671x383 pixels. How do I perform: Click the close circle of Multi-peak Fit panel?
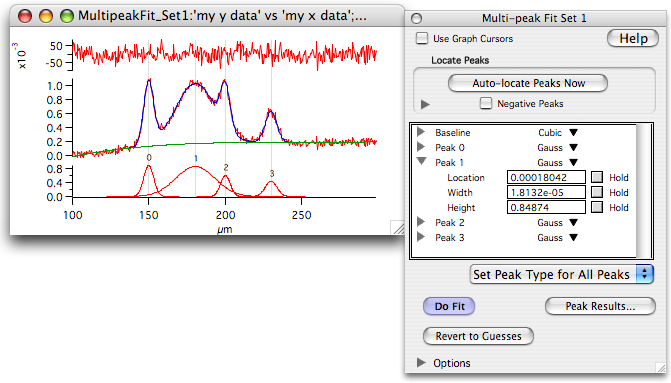point(416,18)
